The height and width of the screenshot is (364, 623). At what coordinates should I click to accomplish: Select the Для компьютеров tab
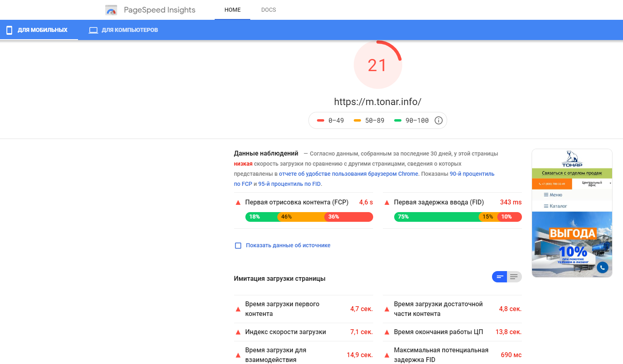coord(123,30)
